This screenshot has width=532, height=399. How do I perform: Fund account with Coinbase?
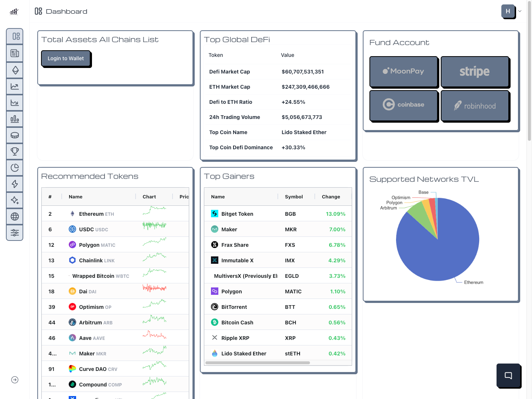click(403, 105)
